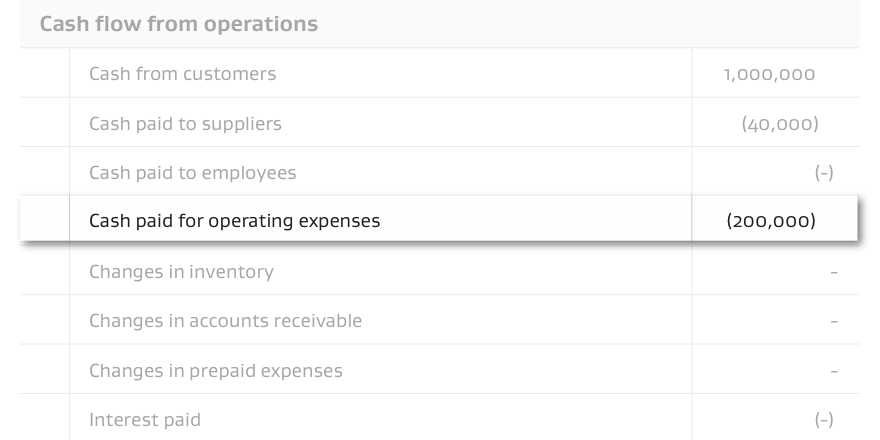Viewport: 880px width, 440px height.
Task: Click the Interest paid row label
Action: coord(145,420)
